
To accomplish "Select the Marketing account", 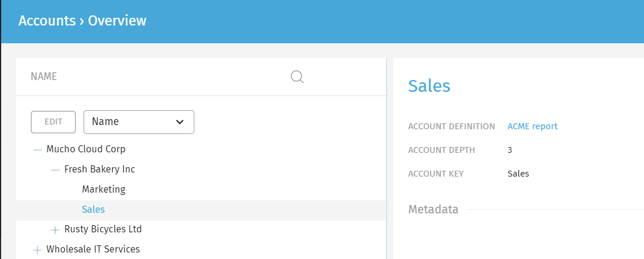I will (104, 190).
